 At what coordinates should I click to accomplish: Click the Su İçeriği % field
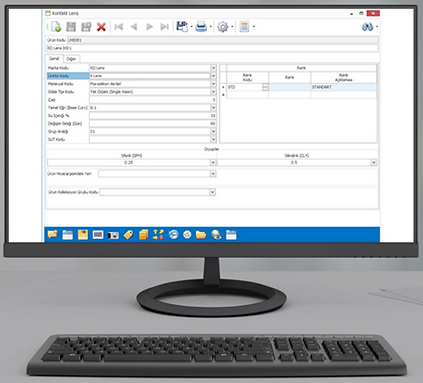pyautogui.click(x=153, y=116)
